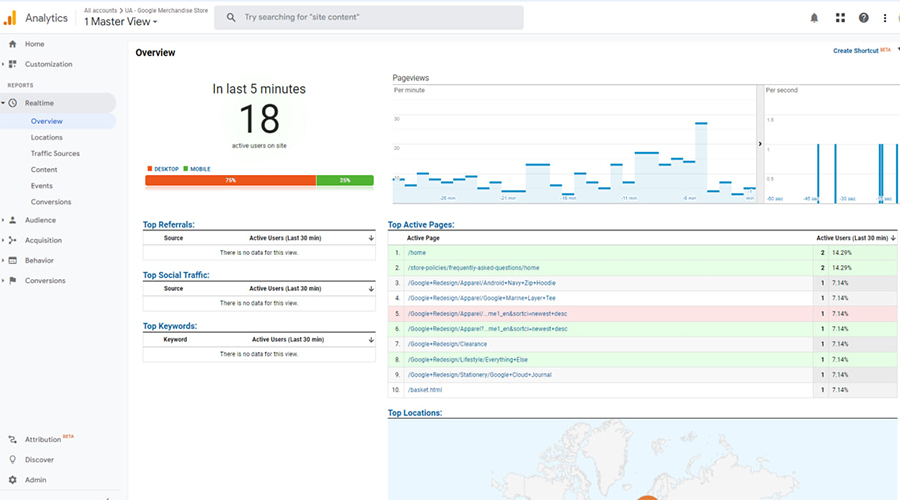Open the three-dot more options menu
The height and width of the screenshot is (500, 900).
click(x=885, y=18)
